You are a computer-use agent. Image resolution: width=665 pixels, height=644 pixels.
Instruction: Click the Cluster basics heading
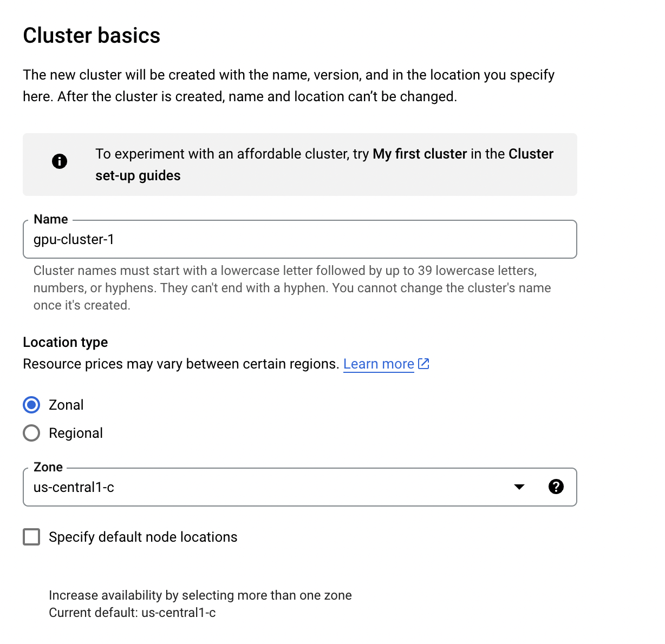(92, 36)
